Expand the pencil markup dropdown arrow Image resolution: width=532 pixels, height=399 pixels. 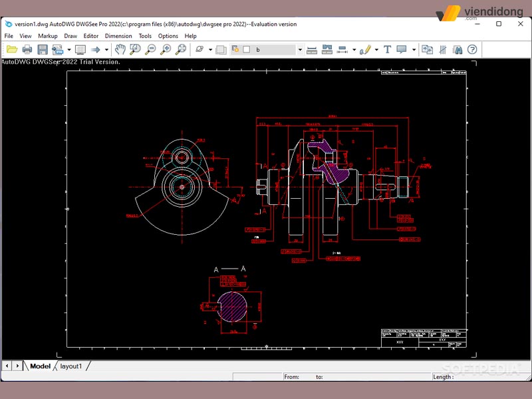pyautogui.click(x=376, y=49)
